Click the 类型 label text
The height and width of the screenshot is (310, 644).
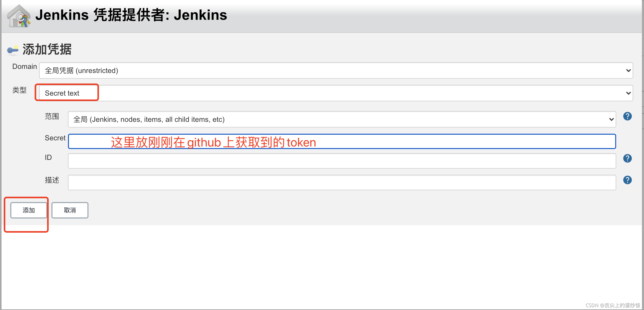click(x=20, y=90)
